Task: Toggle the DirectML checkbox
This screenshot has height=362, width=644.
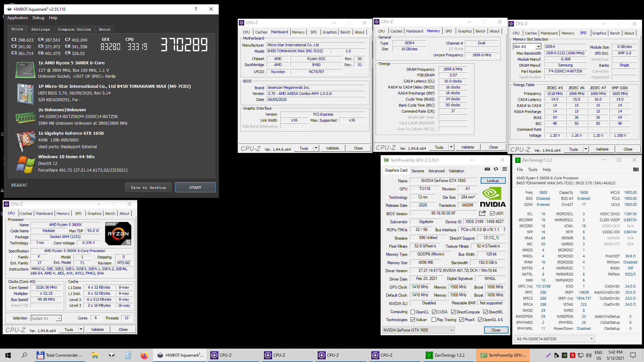Action: click(x=485, y=312)
